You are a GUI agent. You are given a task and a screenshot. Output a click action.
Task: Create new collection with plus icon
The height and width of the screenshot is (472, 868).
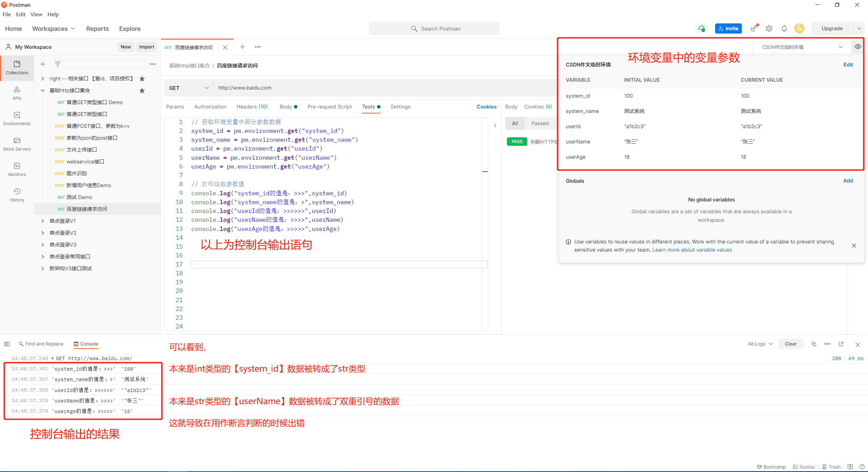(43, 64)
